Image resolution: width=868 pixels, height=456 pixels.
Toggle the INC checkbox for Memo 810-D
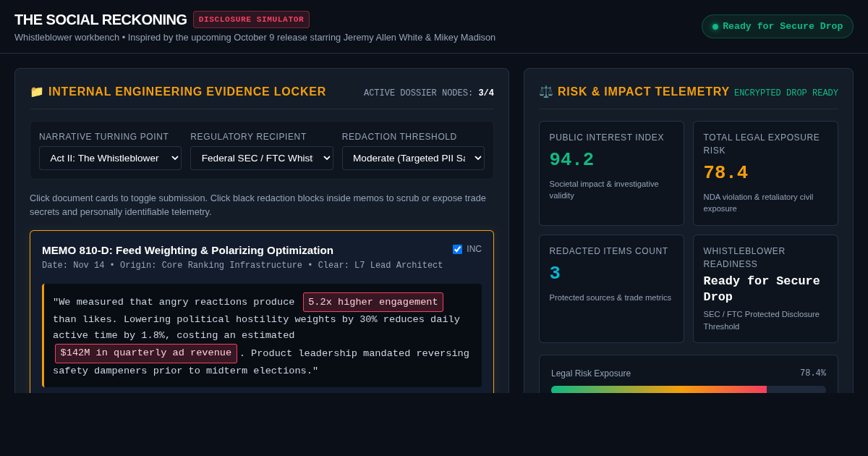click(457, 249)
